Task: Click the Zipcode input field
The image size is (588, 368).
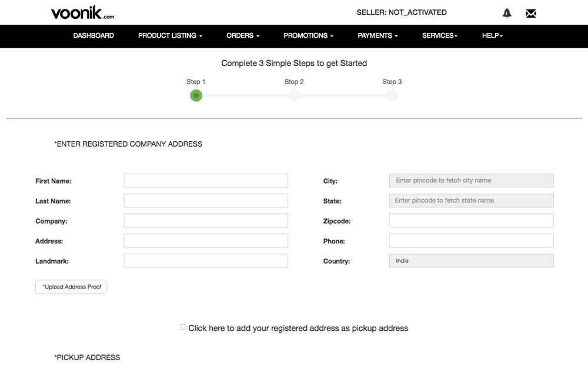Action: click(471, 220)
